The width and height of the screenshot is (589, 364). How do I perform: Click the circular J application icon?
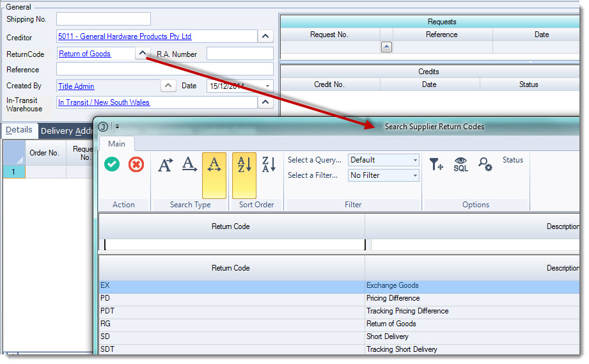pos(103,127)
